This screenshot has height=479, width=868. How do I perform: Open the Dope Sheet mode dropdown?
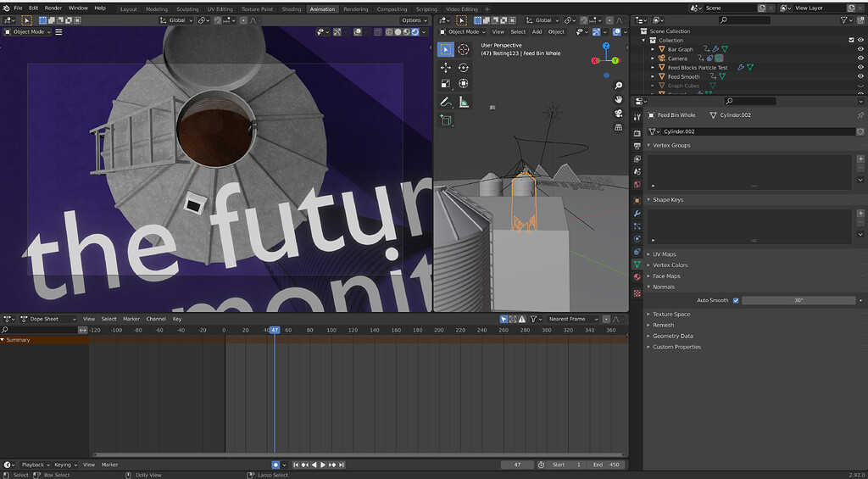(47, 319)
